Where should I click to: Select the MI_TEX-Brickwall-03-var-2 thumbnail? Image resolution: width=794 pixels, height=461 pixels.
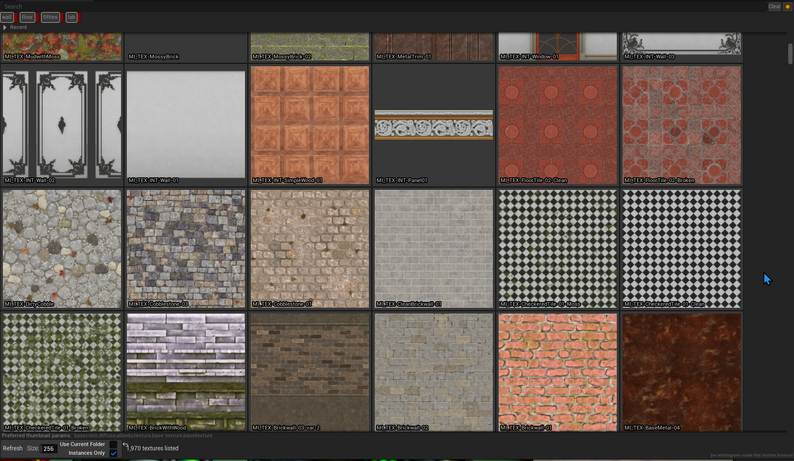pos(310,372)
